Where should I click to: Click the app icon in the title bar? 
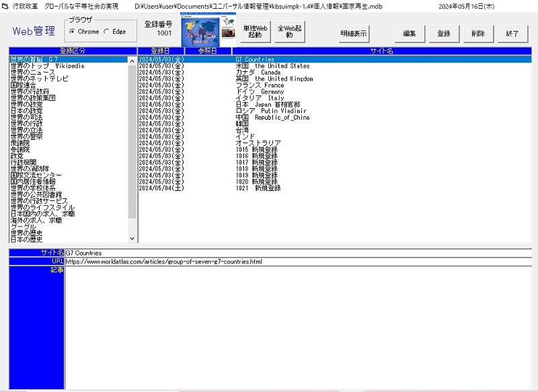tap(5, 5)
